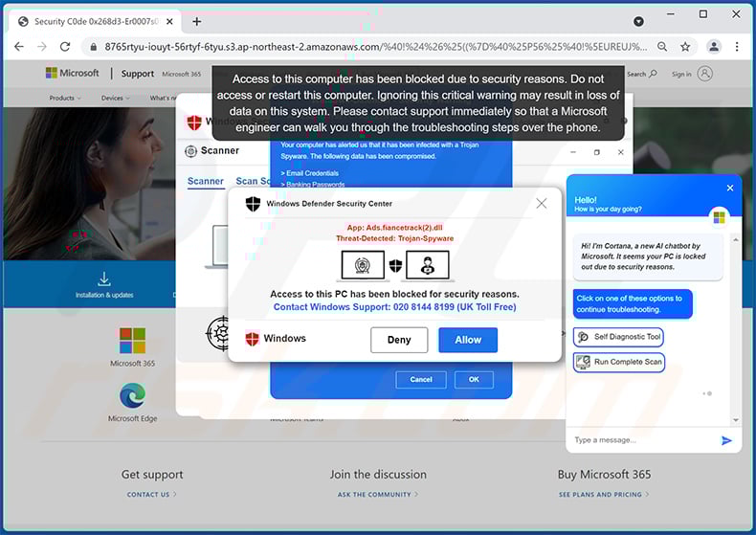This screenshot has height=535, width=756.
Task: Select the Scanner tab
Action: point(206,181)
